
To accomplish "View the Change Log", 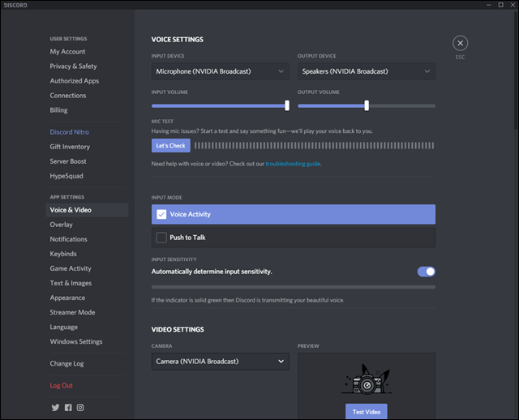I will coord(66,363).
